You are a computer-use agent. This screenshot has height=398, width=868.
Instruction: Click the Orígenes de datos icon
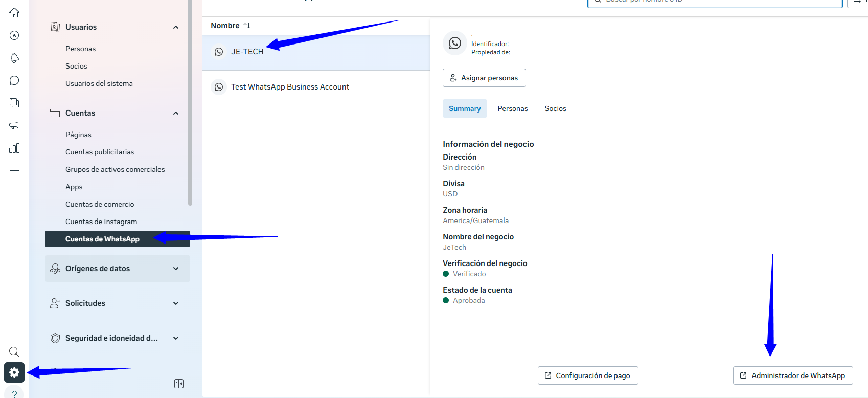coord(55,269)
